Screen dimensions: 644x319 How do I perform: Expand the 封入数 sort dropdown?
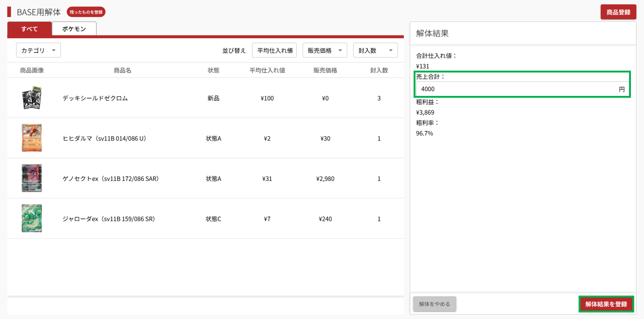375,51
